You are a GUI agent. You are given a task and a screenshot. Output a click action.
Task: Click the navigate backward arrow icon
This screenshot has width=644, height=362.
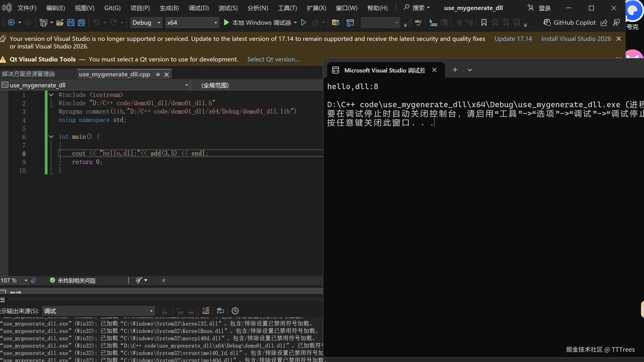click(12, 23)
